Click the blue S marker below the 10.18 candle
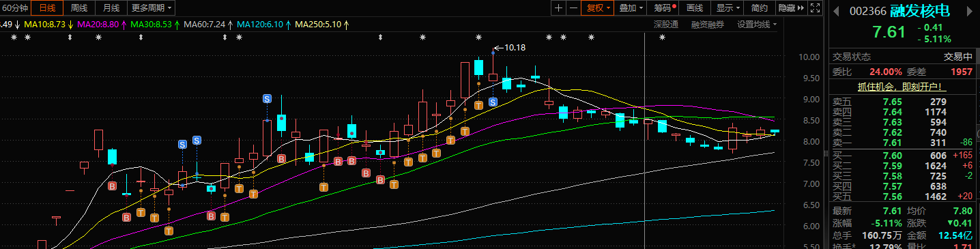The width and height of the screenshot is (980, 249). pos(493,102)
